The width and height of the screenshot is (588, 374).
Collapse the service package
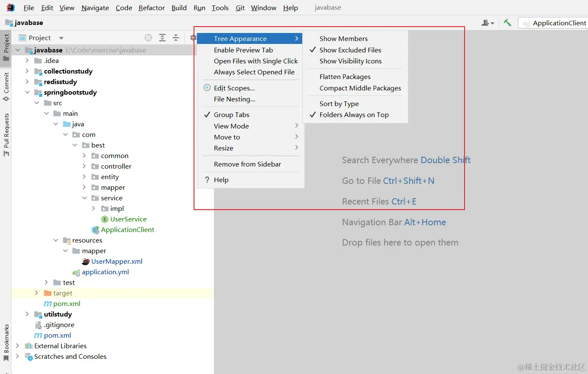coord(84,198)
